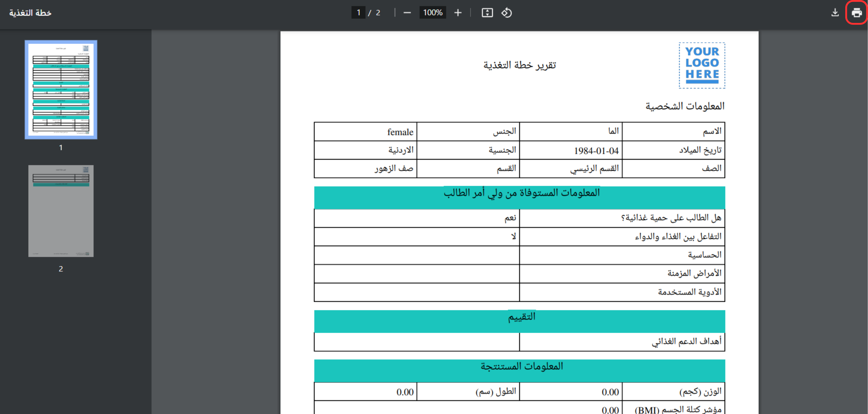Image resolution: width=868 pixels, height=414 pixels.
Task: Click the report heading تقرير خطة التغذية
Action: (x=520, y=65)
